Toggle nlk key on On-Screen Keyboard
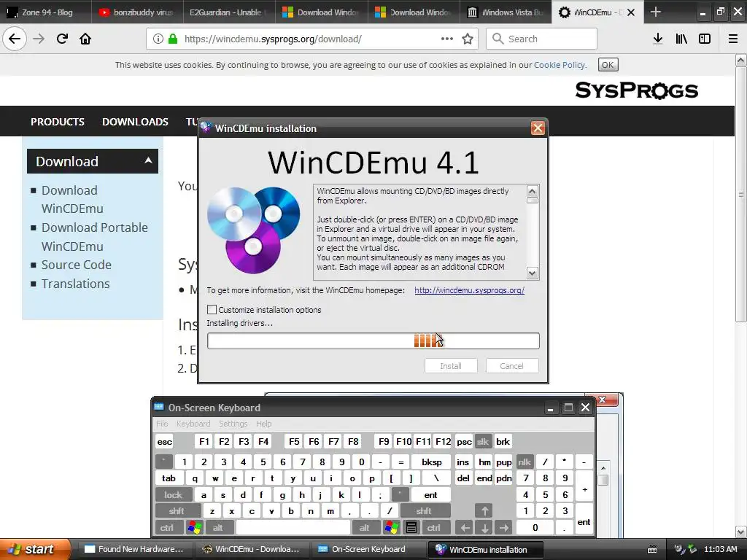The image size is (747, 560). coord(525,462)
